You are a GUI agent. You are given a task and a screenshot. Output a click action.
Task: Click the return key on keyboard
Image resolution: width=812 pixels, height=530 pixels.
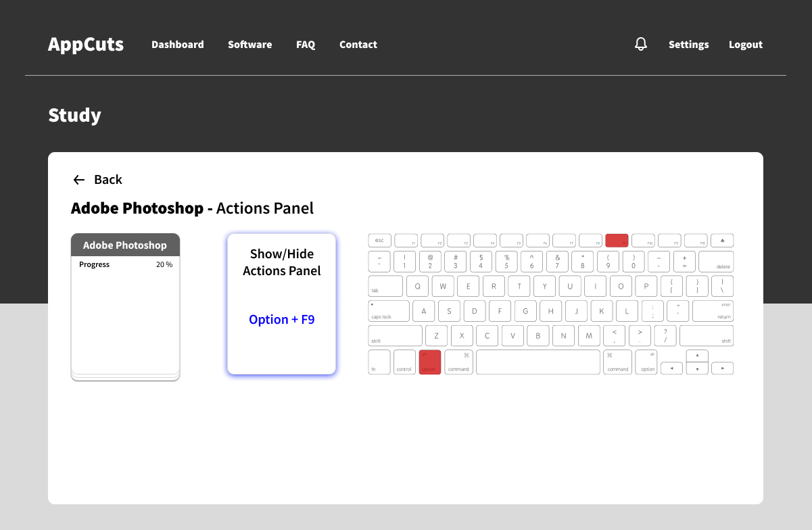(x=713, y=311)
